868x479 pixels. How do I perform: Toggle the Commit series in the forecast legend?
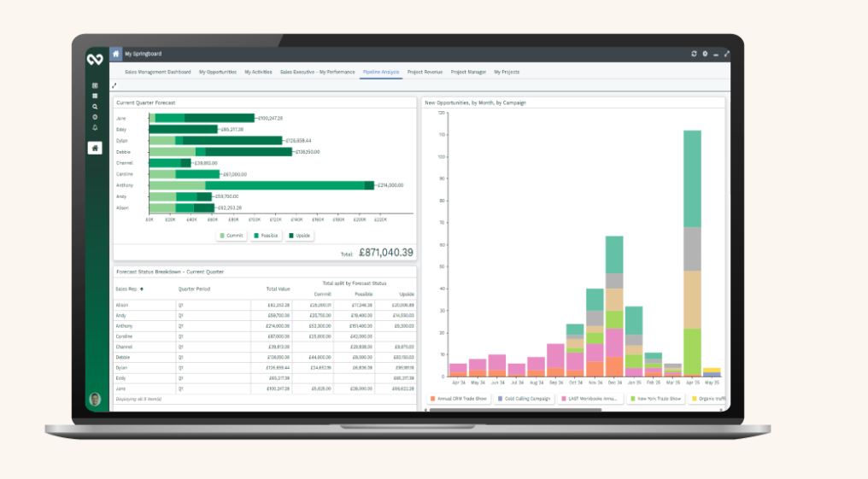coord(232,235)
